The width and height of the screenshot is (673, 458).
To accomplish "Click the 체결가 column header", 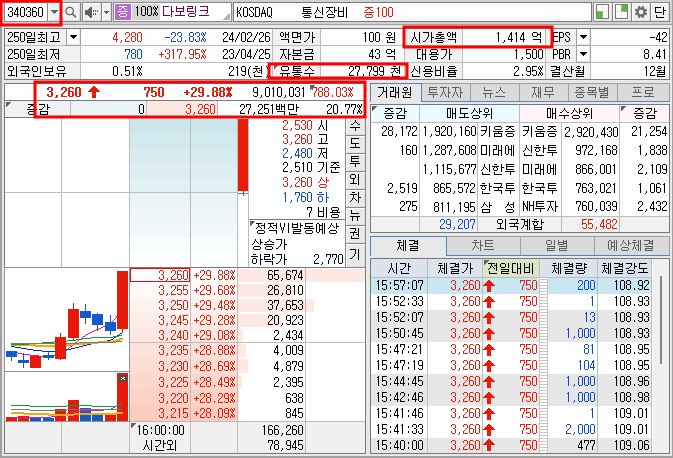I will (x=455, y=269).
